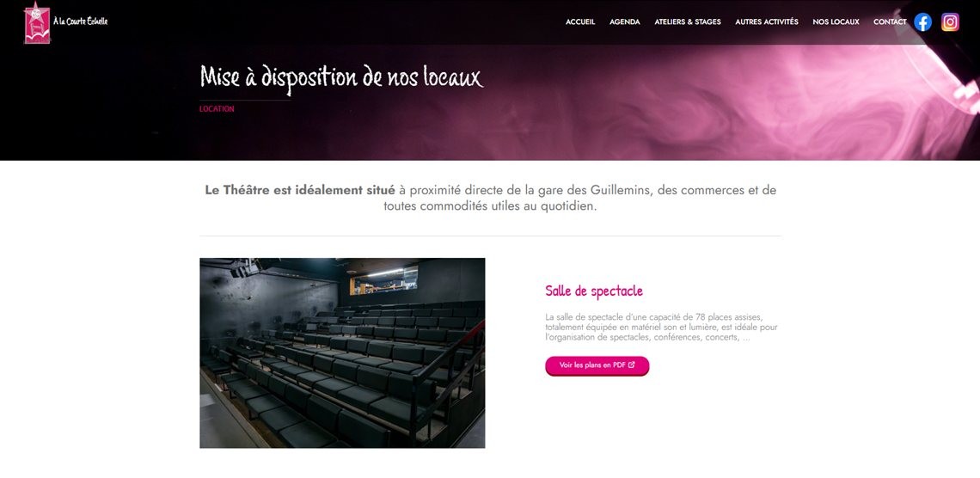Screen dimensions: 980x478
Task: Open the theatre seating photo
Action: 342,353
